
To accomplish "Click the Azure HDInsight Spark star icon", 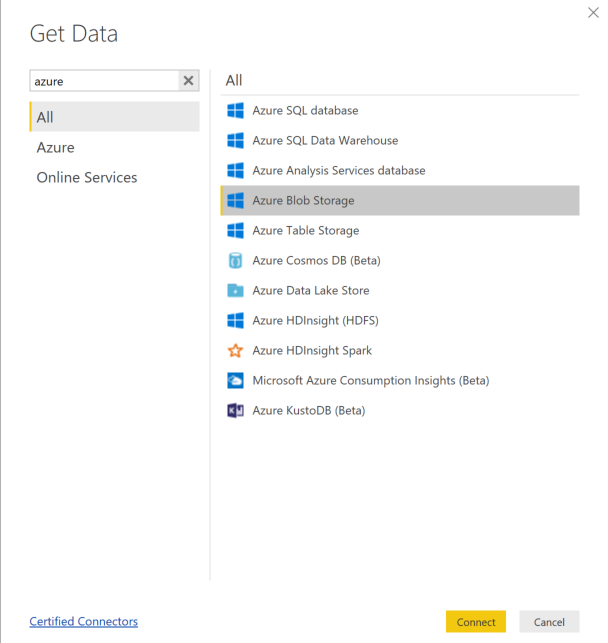I will pos(236,350).
